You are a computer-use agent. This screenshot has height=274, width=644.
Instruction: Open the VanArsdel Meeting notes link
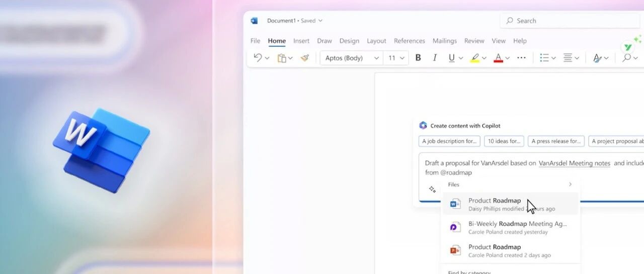(x=575, y=163)
